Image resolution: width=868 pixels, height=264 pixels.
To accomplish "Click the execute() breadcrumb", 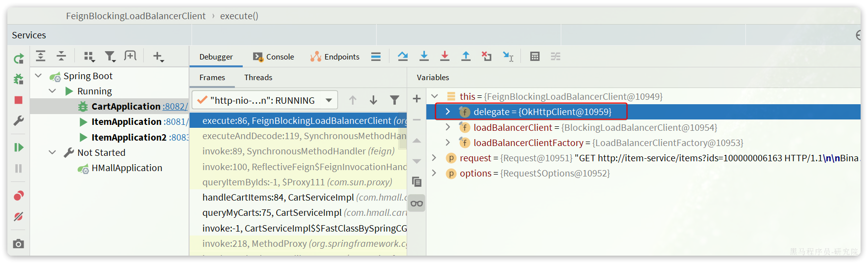I will click(239, 16).
